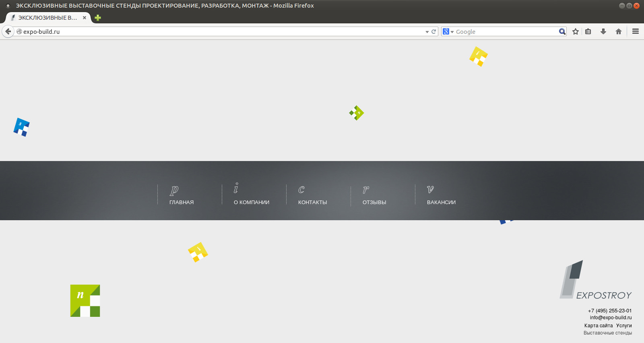Open the ВАКАНСИИ menu item
644x343 pixels.
point(441,202)
